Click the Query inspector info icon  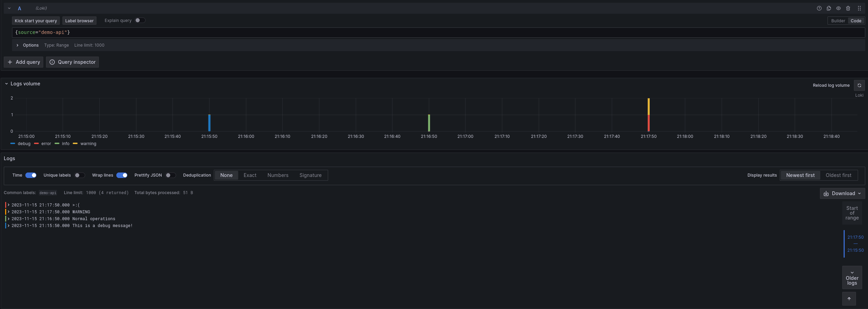(x=52, y=62)
